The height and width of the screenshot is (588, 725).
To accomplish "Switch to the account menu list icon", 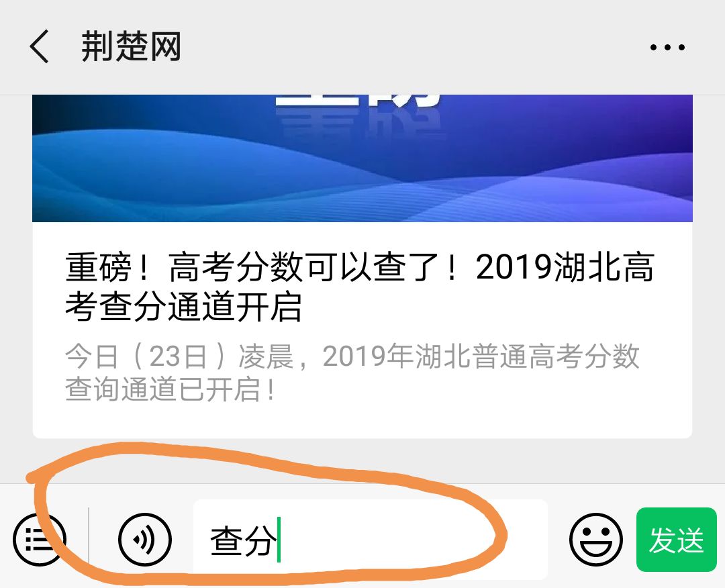I will click(x=40, y=540).
